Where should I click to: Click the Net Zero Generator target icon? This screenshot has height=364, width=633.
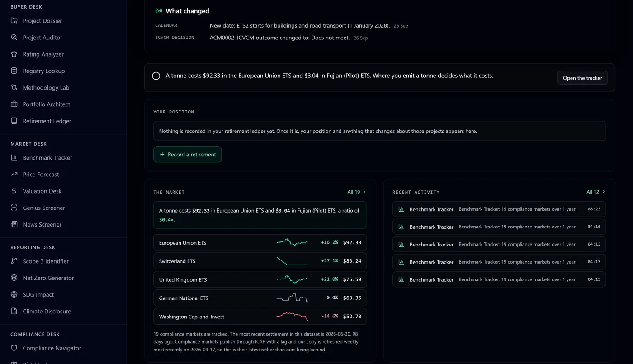pyautogui.click(x=14, y=278)
